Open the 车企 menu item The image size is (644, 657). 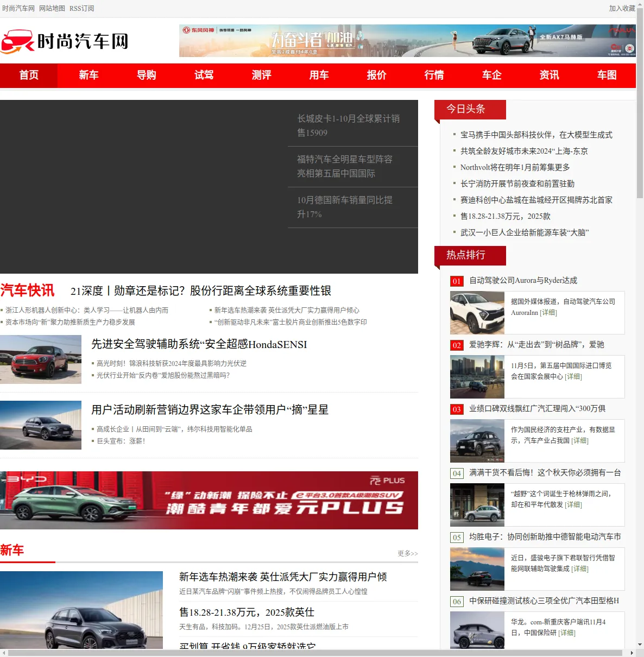tap(491, 75)
